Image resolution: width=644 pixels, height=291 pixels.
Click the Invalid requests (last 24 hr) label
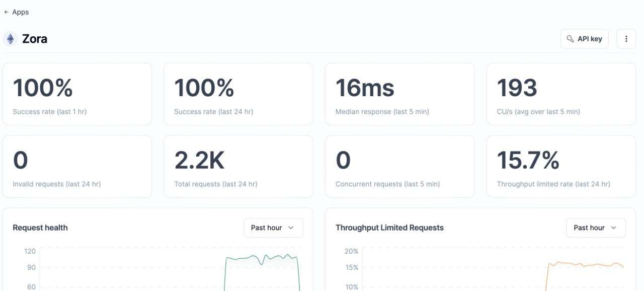[57, 184]
